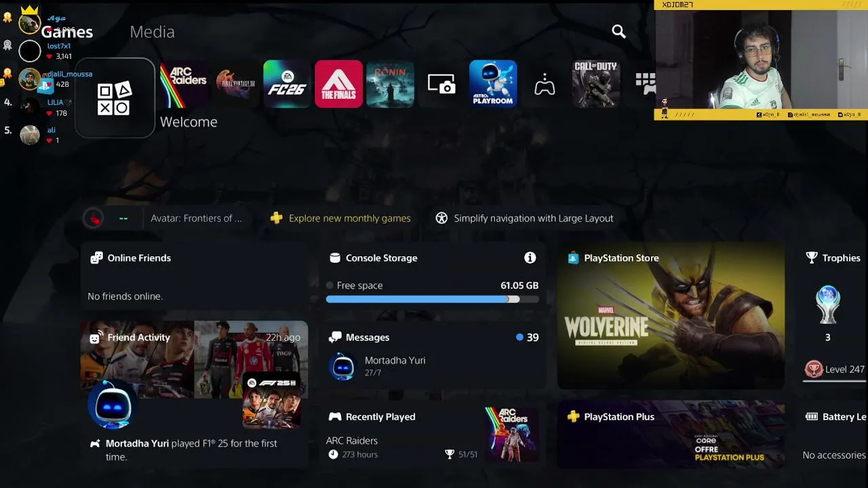Screen dimensions: 868x488
Task: Open the Core Offre PlayStation Plus banner
Action: point(671,434)
